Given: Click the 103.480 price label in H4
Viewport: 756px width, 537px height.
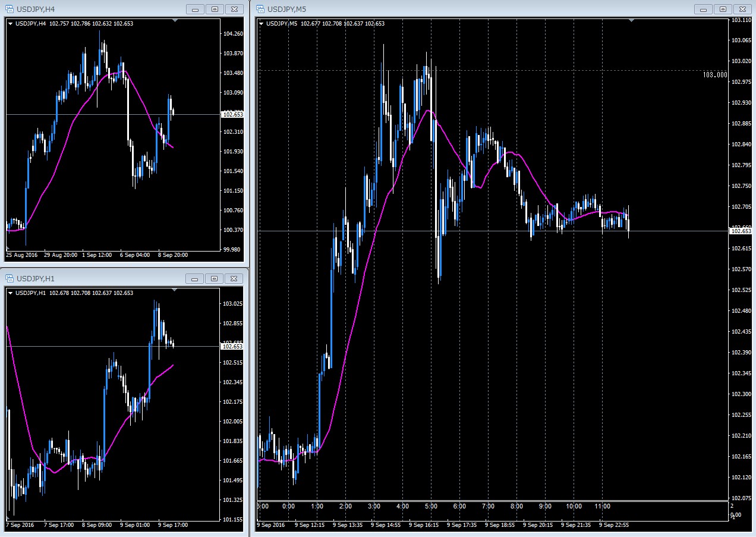Looking at the screenshot, I should click(x=233, y=73).
